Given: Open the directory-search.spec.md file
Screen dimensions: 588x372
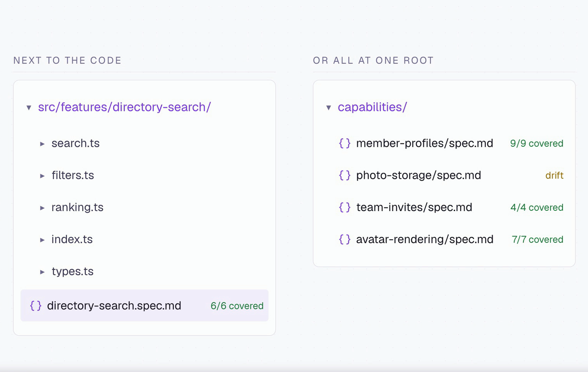Looking at the screenshot, I should click(x=144, y=305).
